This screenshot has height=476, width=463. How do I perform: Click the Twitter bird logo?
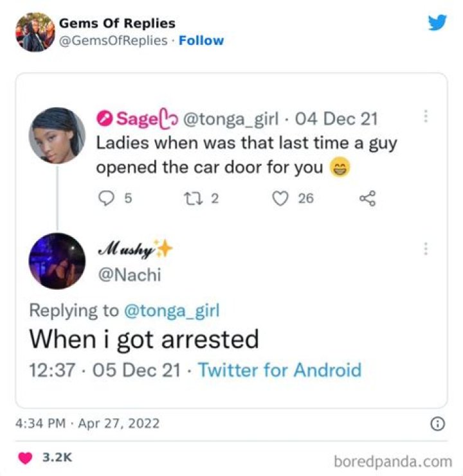(437, 22)
